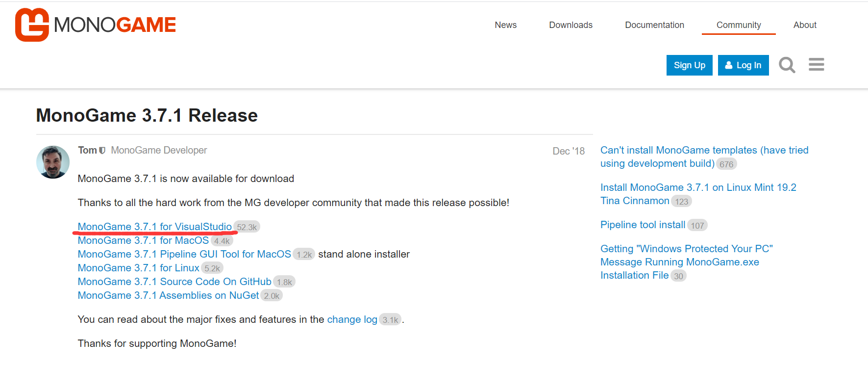
Task: Download MonoGame 3.7.1 for Linux
Action: point(138,268)
